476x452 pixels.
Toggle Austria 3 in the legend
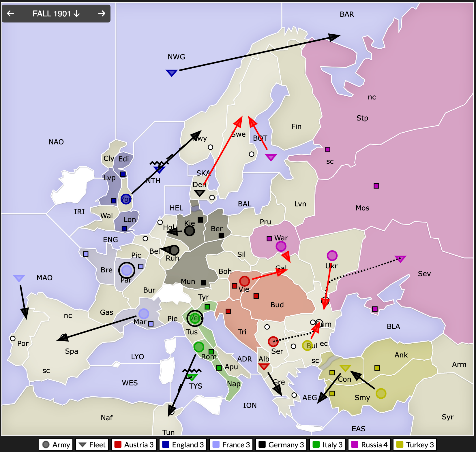tap(134, 445)
